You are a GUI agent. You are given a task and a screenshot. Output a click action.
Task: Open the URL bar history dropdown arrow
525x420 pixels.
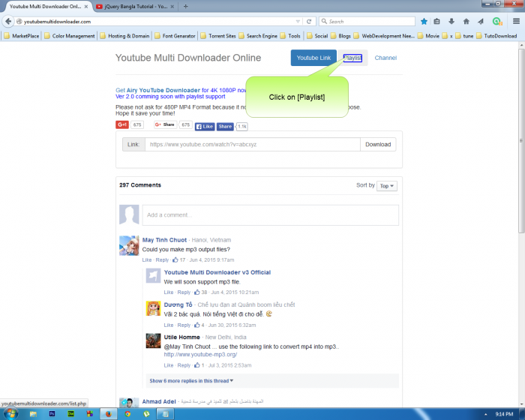(x=298, y=22)
